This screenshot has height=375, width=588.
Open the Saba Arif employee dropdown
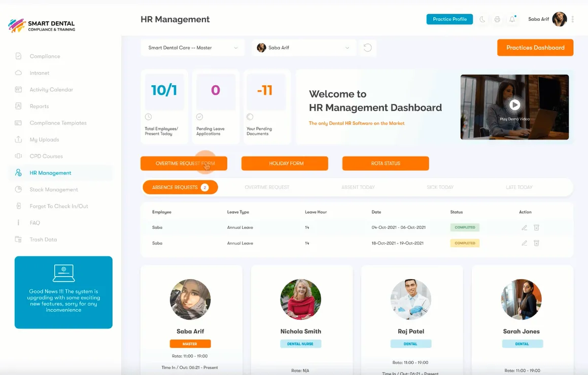tap(304, 48)
